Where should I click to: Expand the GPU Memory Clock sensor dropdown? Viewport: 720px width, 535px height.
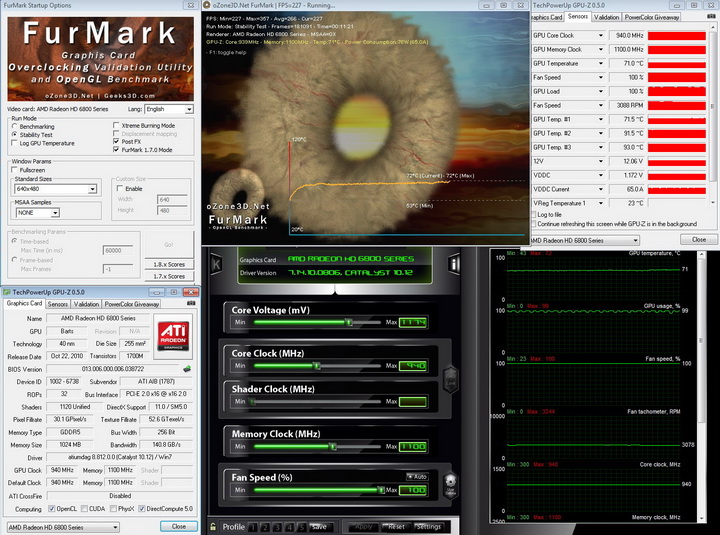600,49
